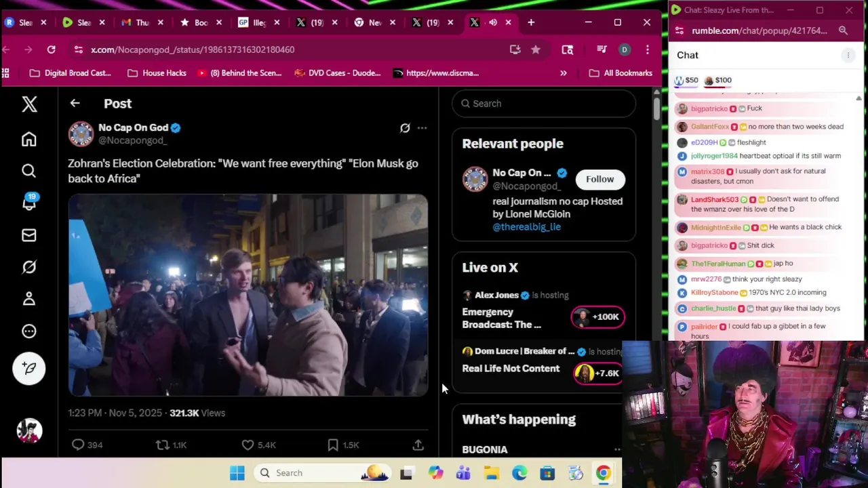The height and width of the screenshot is (488, 868).
Task: Open Profile person icon
Action: (x=28, y=299)
